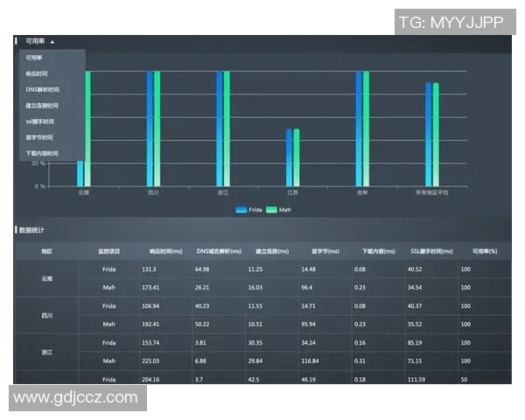The width and height of the screenshot is (525, 420).
Task: Click the 所有地区平均 green Mafr bar
Action: [436, 134]
